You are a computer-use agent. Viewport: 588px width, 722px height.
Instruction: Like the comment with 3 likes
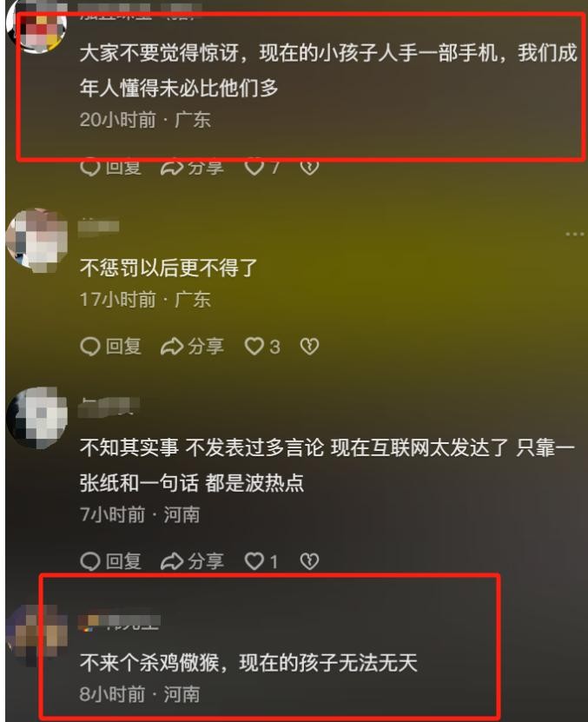(x=262, y=347)
